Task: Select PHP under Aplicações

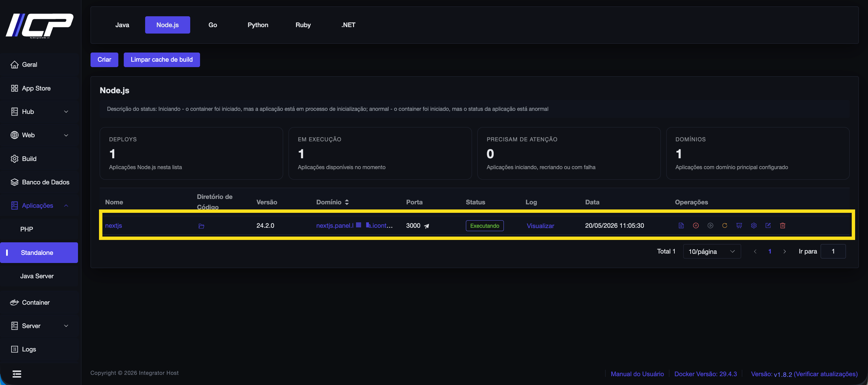Action: coord(26,229)
